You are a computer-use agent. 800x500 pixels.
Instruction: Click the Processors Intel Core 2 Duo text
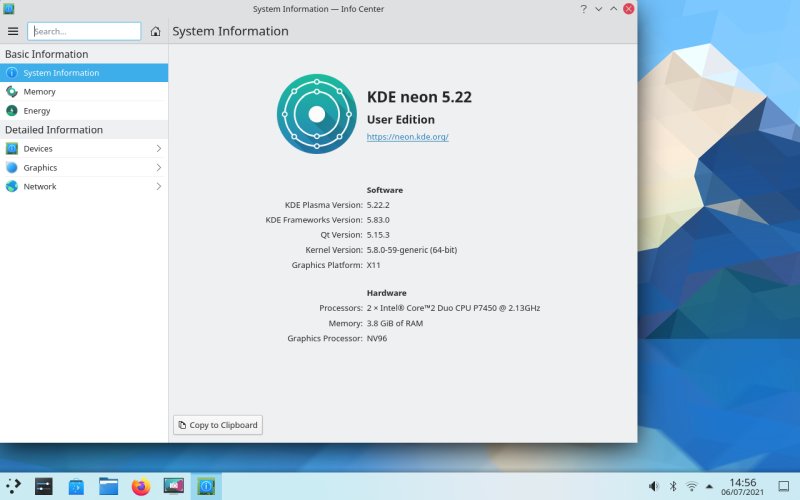pyautogui.click(x=453, y=308)
